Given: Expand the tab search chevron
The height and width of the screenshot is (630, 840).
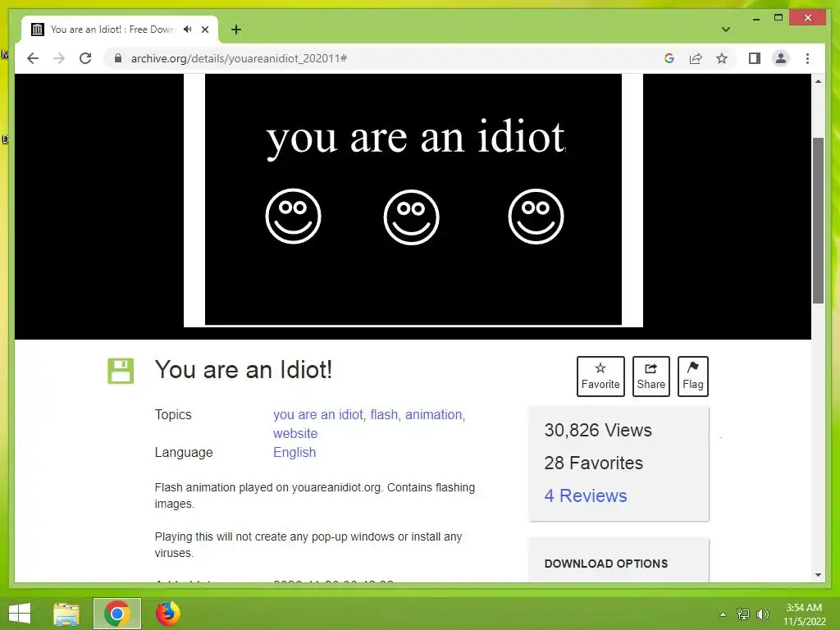Looking at the screenshot, I should 726,30.
